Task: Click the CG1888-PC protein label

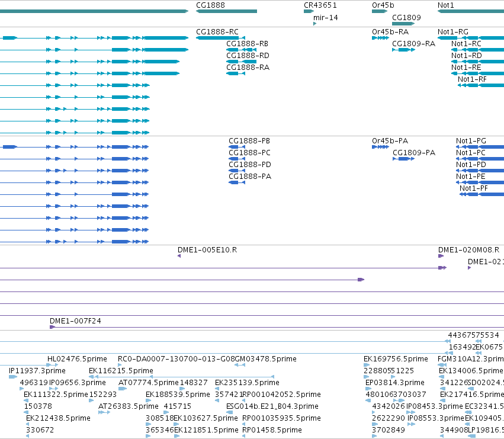Action: coord(249,153)
